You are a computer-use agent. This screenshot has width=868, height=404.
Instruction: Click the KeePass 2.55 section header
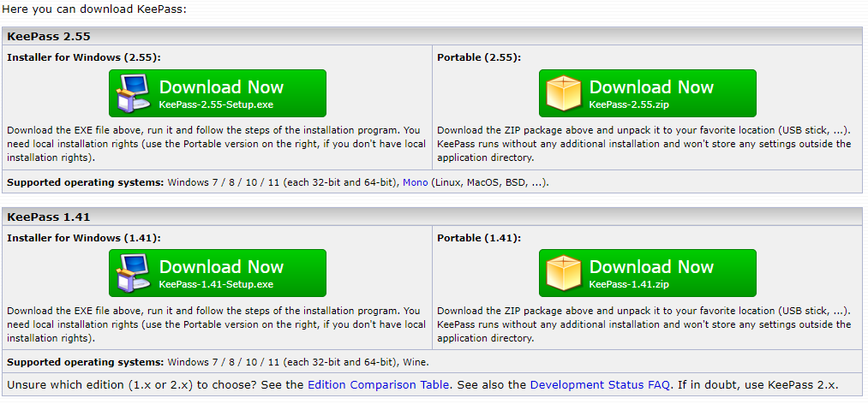click(432, 37)
